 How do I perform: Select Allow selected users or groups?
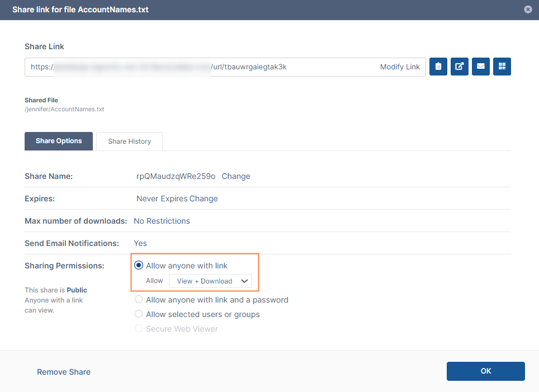pos(139,314)
